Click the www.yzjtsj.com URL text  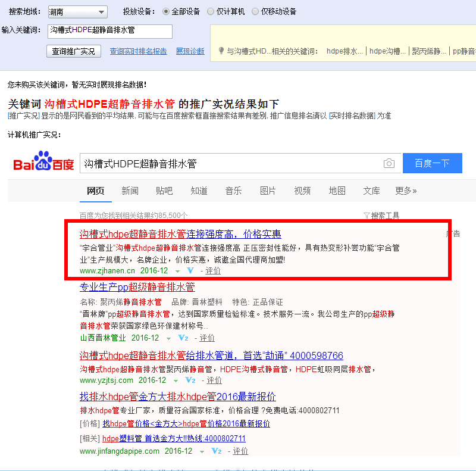(107, 380)
